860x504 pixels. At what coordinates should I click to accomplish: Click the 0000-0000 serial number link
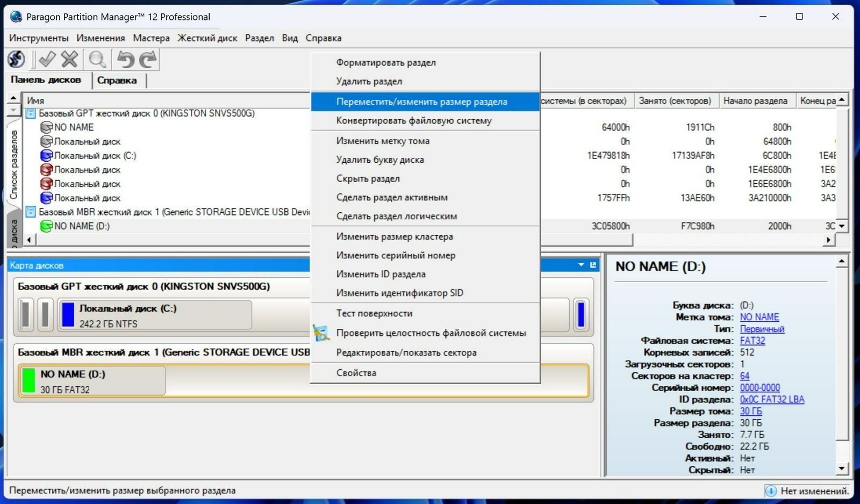759,387
